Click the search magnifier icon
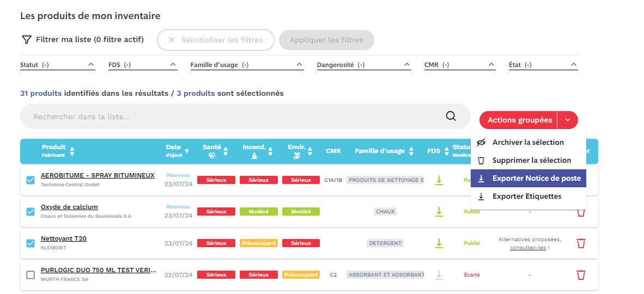Viewport: 644px width, 294px height. (451, 116)
